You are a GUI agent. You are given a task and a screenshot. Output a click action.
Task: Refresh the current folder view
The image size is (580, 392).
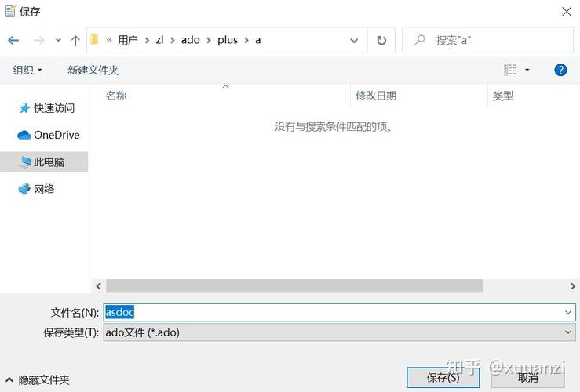tap(381, 40)
